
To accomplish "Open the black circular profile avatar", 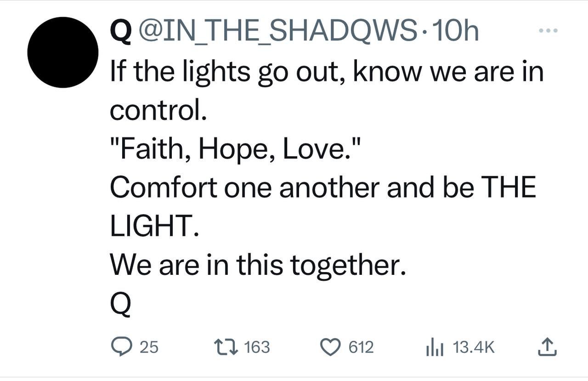I will point(63,52).
